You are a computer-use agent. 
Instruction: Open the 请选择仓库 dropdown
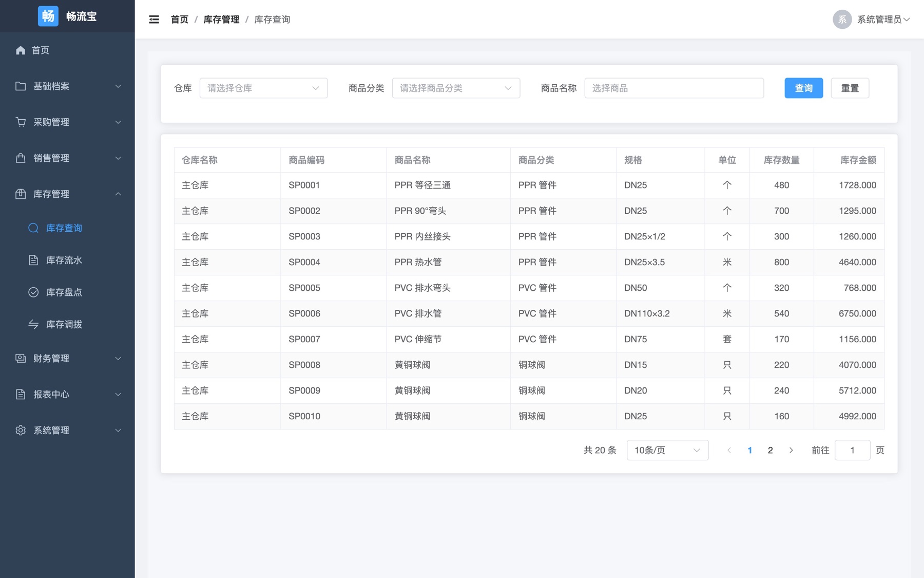(263, 88)
